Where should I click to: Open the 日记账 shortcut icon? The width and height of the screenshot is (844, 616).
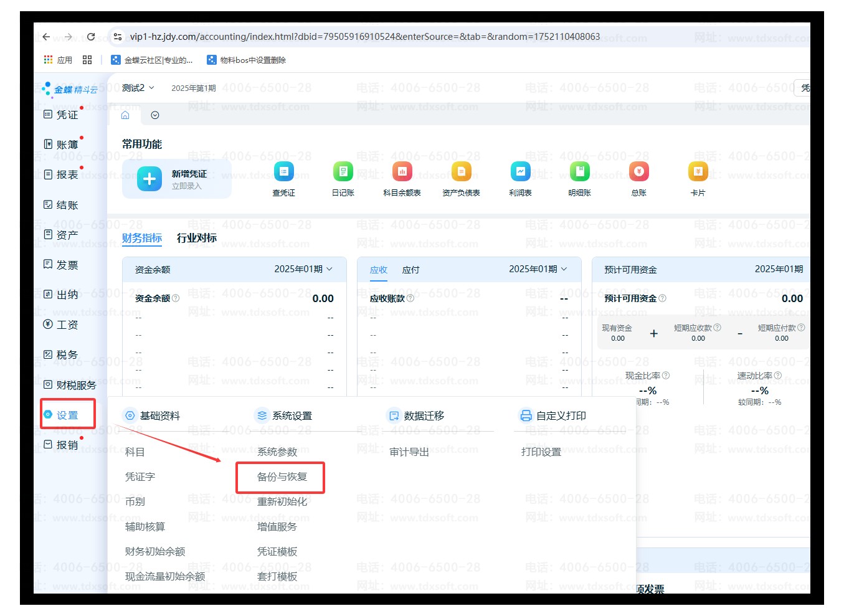[x=343, y=171]
